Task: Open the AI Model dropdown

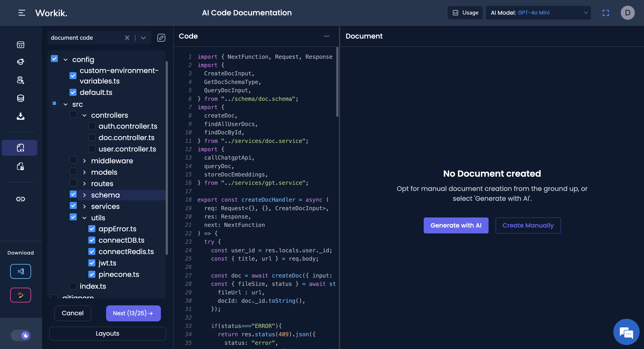Action: point(538,13)
